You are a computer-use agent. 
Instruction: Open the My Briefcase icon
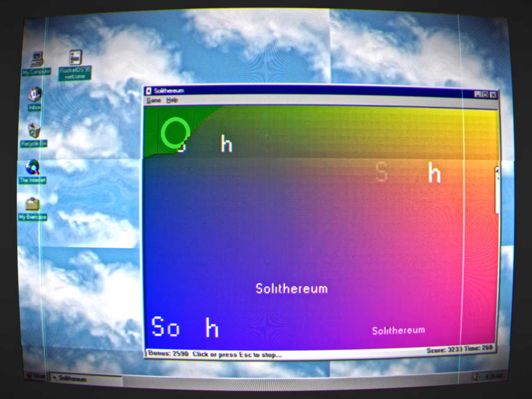[x=33, y=209]
